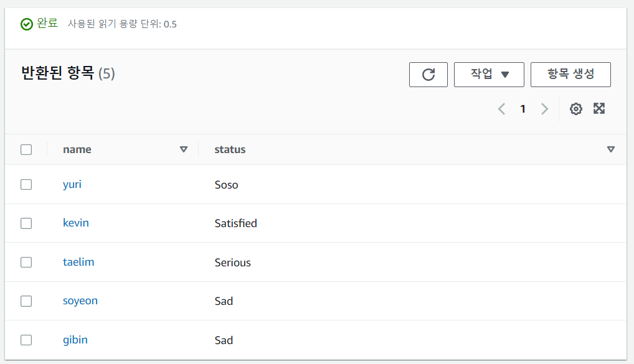Viewport: 634px width, 364px height.
Task: Open the yuri item link
Action: [72, 184]
